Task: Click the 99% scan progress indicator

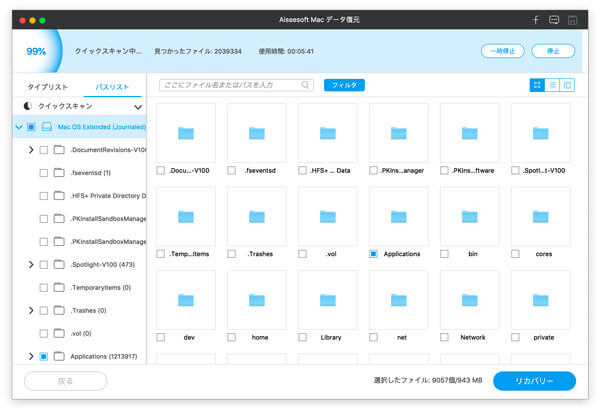Action: (36, 51)
